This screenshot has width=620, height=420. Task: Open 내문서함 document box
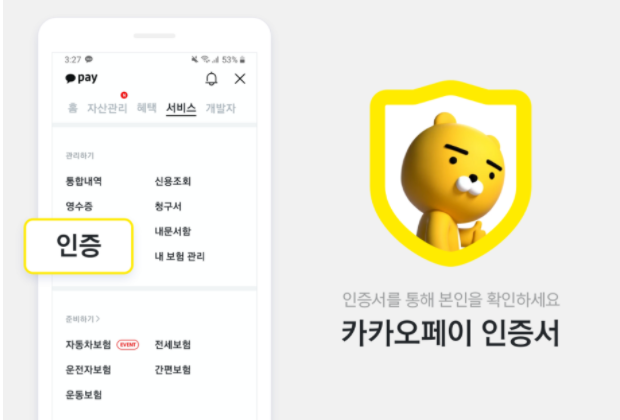pos(173,231)
